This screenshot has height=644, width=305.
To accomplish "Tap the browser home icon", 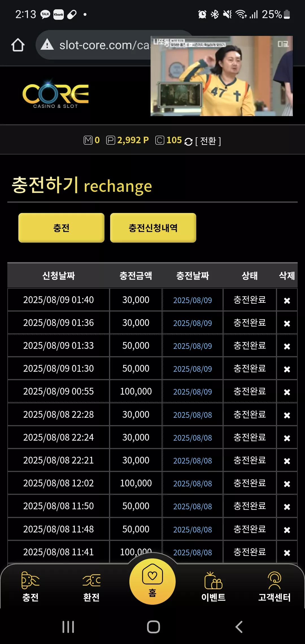I will click(18, 45).
